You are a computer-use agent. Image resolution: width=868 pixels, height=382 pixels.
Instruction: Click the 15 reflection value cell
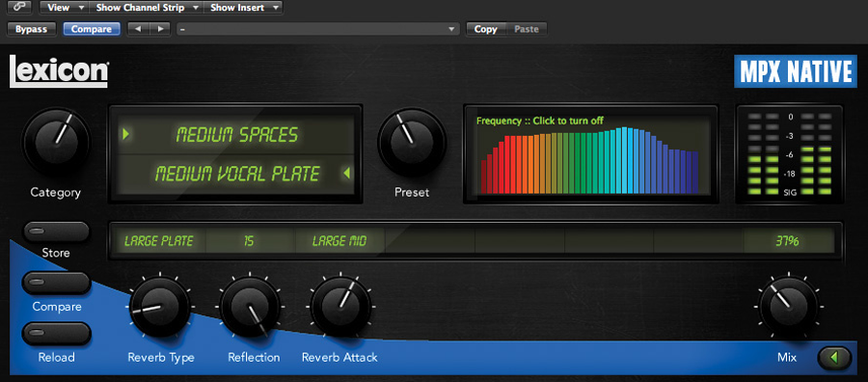coord(249,241)
